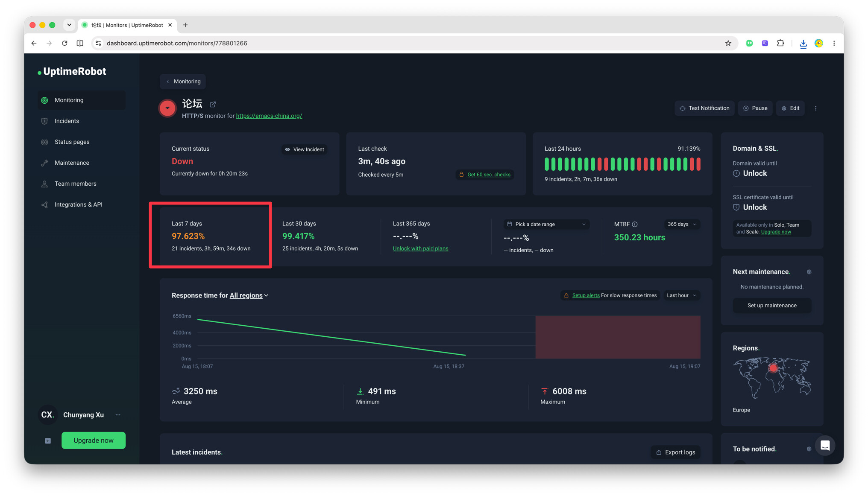
Task: Click View Incident eye button
Action: (305, 149)
